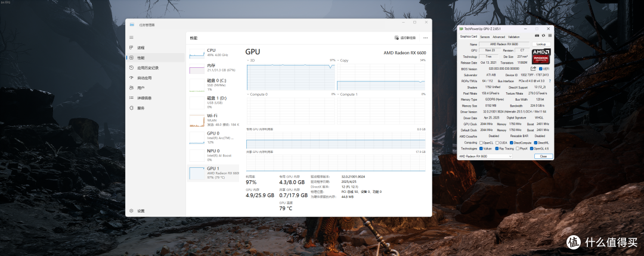Click Task Manager app icon in title bar
This screenshot has width=644, height=256.
coord(132,25)
